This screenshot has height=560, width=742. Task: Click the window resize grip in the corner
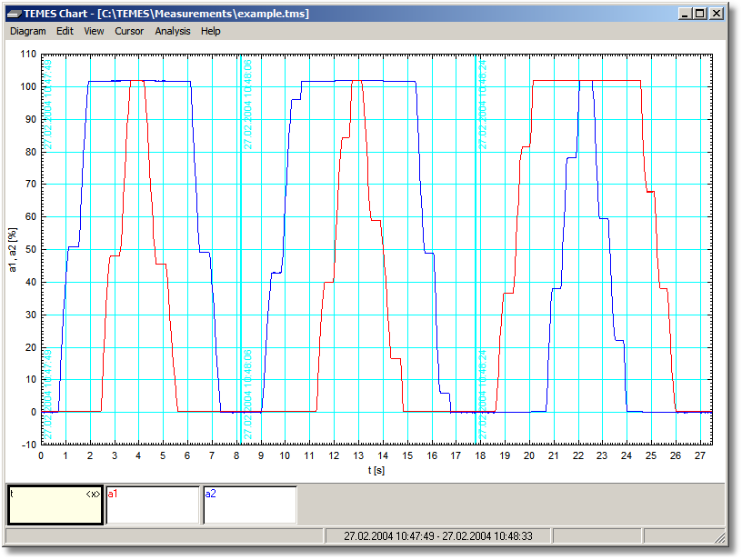[x=719, y=536]
